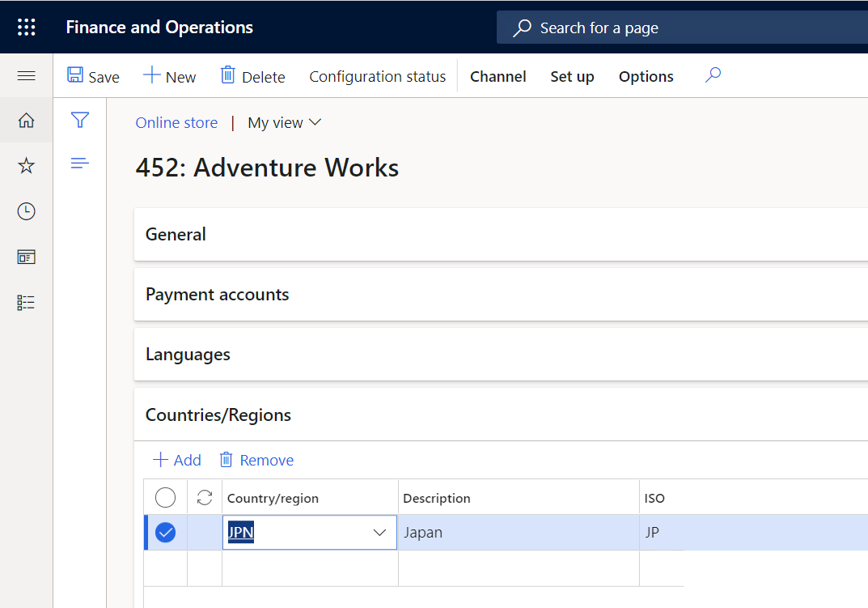The height and width of the screenshot is (608, 868).
Task: Add a new country row
Action: click(176, 459)
